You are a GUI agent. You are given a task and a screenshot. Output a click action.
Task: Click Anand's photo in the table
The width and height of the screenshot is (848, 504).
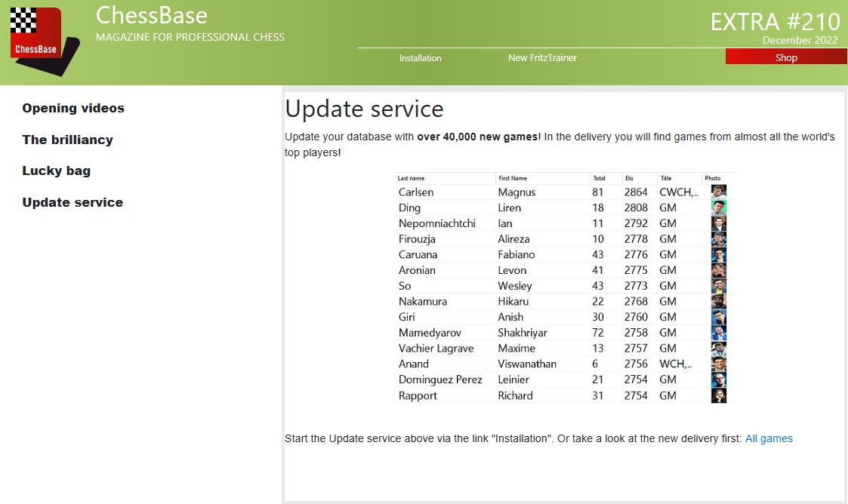click(x=718, y=364)
